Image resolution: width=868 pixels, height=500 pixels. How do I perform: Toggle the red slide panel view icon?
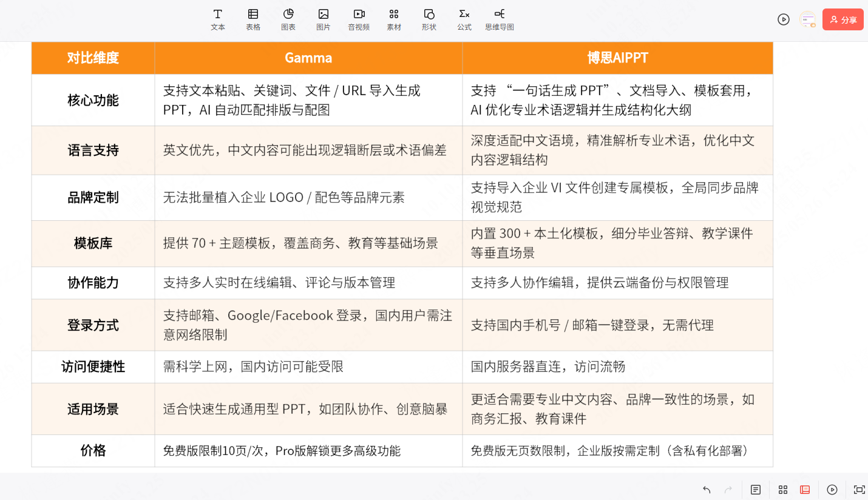(805, 490)
